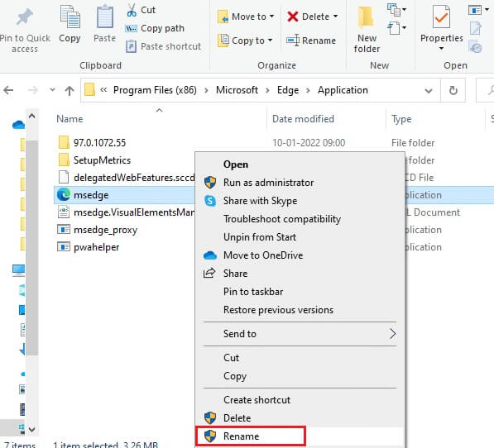Choose Run as administrator
Screen dimensions: 494x448
point(268,183)
